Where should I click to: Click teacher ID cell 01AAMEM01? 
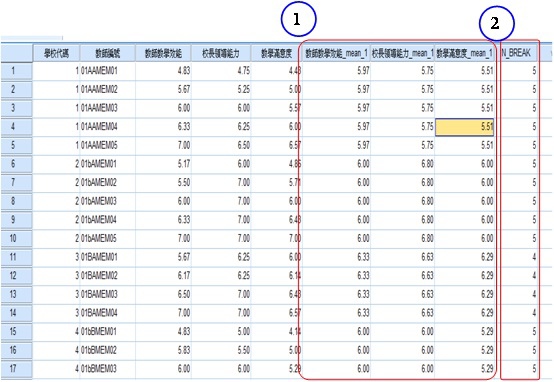[x=108, y=71]
